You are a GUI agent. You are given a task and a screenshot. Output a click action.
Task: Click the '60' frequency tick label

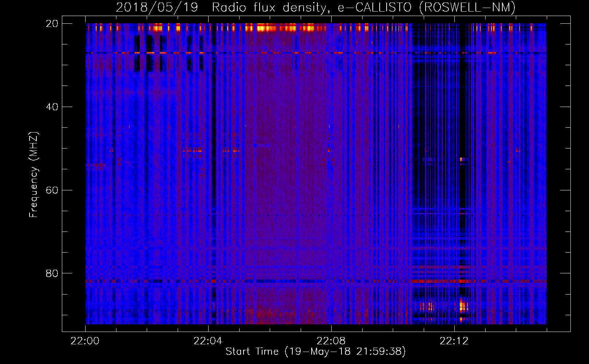coord(52,190)
